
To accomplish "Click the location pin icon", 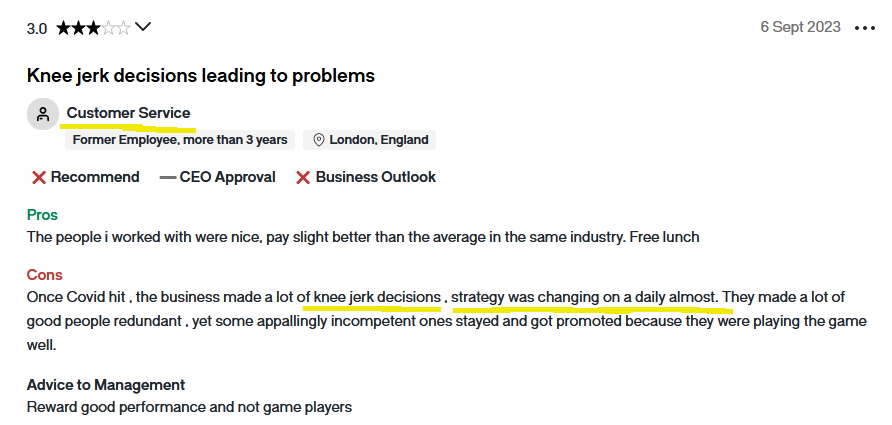I will (319, 140).
